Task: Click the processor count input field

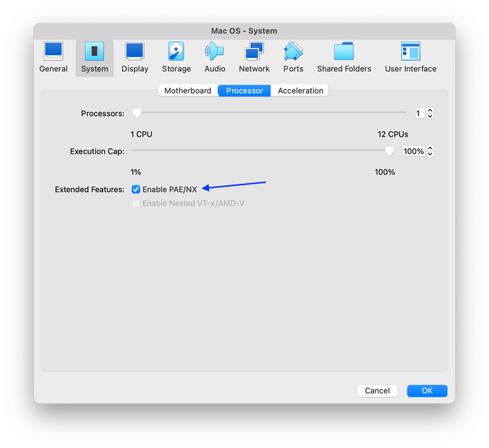Action: (x=420, y=114)
